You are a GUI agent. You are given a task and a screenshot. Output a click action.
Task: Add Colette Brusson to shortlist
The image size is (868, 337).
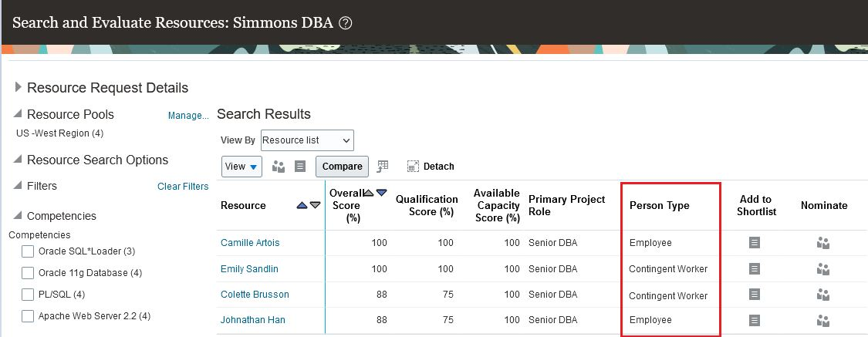pyautogui.click(x=755, y=295)
